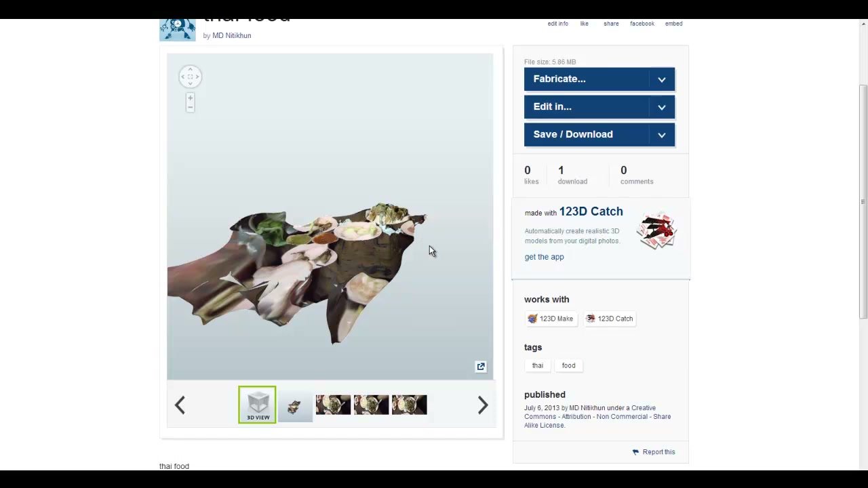
Task: Click the 'thai food' description text
Action: (x=174, y=466)
